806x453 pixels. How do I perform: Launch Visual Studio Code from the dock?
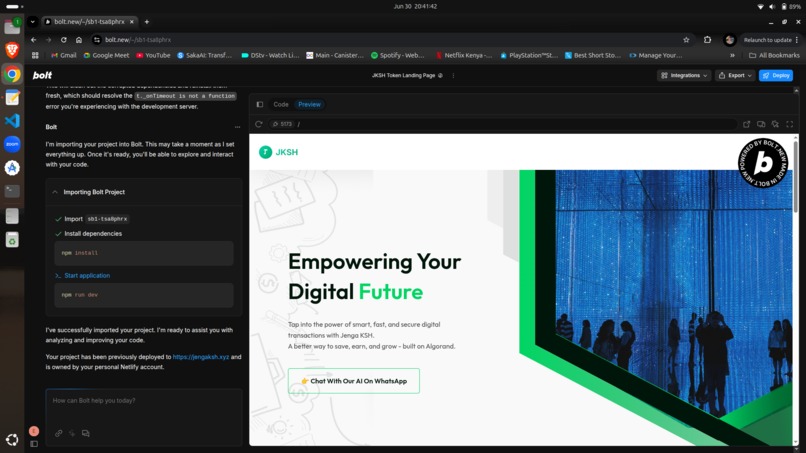tap(12, 120)
